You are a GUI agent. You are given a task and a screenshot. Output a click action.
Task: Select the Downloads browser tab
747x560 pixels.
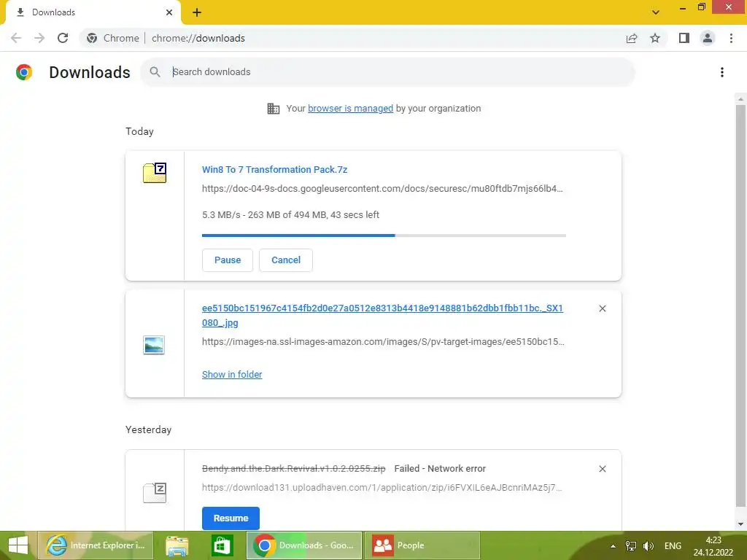(x=93, y=12)
